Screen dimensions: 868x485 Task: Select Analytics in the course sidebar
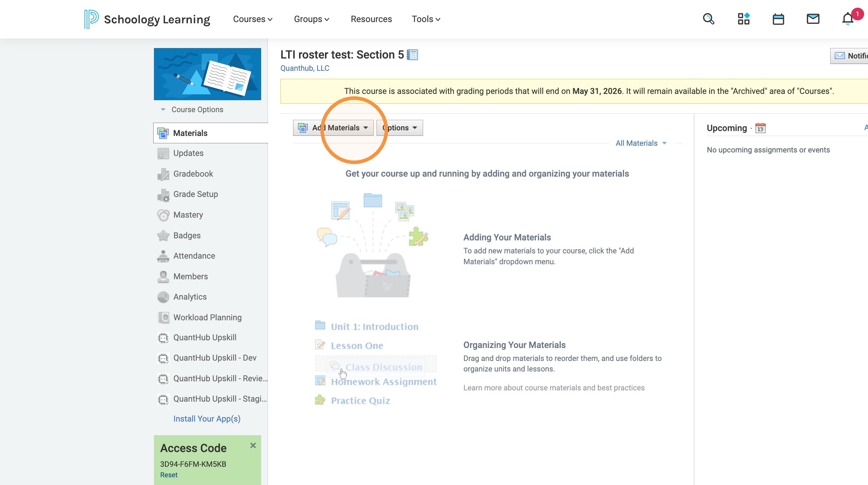[190, 297]
